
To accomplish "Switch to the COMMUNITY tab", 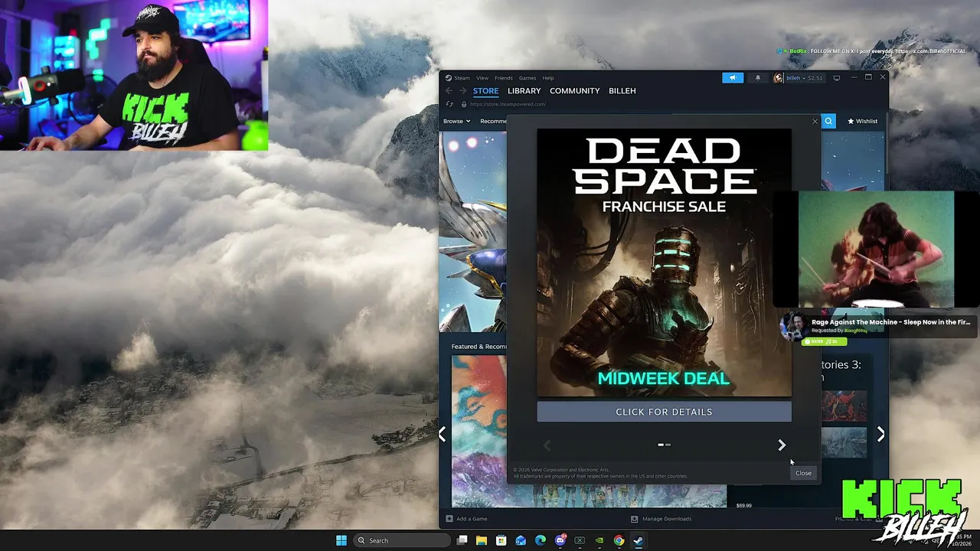I will coord(575,91).
